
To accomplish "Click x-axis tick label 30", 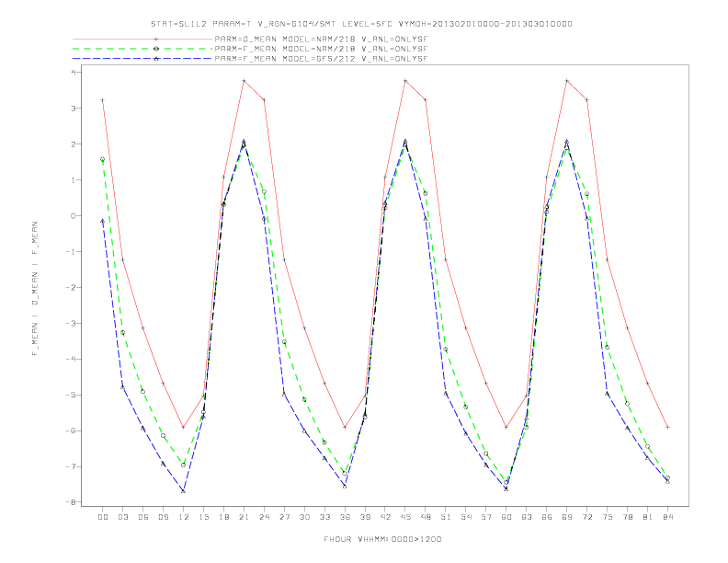I will click(304, 517).
